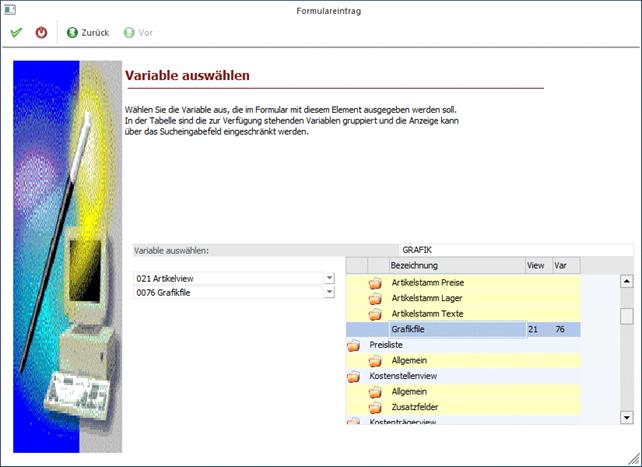
Task: Confirm with the green checkmark icon
Action: pyautogui.click(x=16, y=33)
